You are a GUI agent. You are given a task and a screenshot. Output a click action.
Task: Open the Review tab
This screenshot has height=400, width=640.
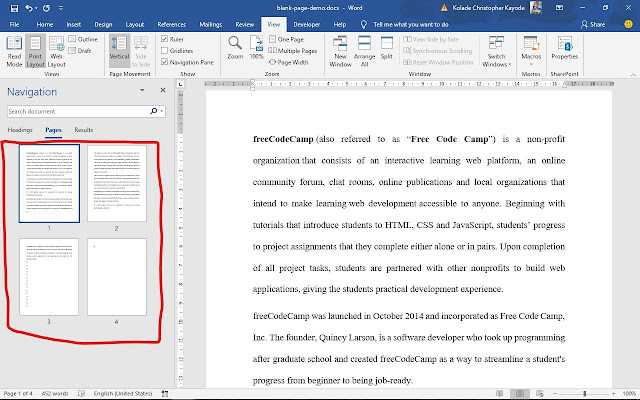tap(244, 24)
